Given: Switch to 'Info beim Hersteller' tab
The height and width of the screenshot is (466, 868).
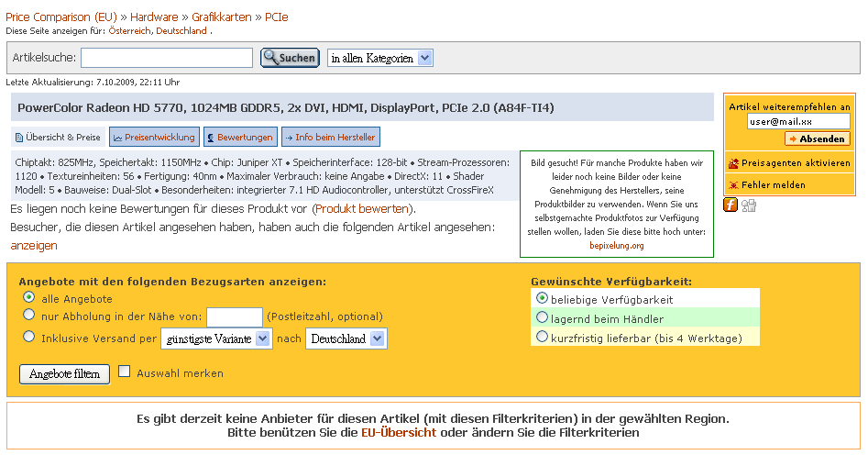Looking at the screenshot, I should pyautogui.click(x=330, y=138).
